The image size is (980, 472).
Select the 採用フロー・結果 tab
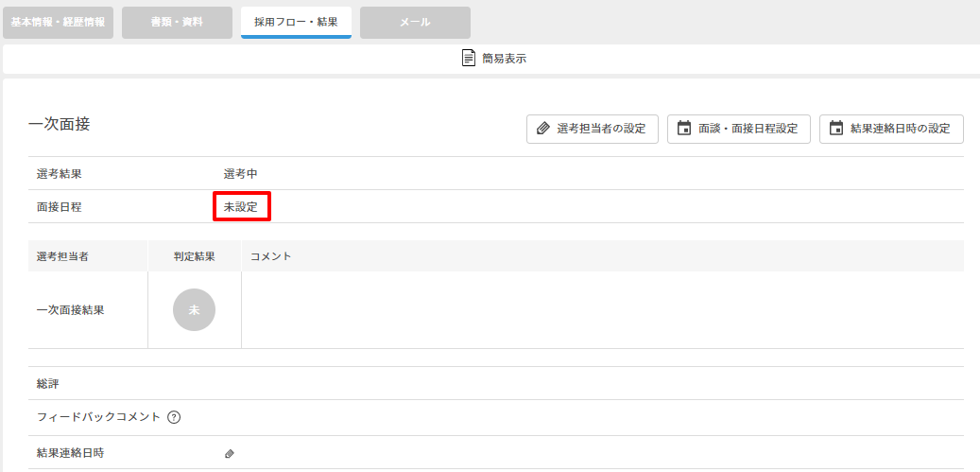296,22
